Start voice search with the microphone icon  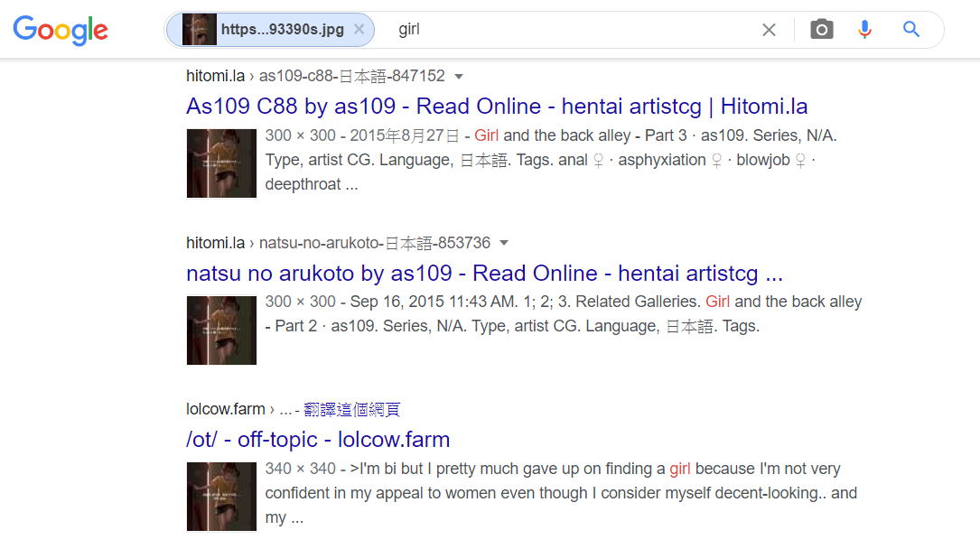click(x=864, y=30)
